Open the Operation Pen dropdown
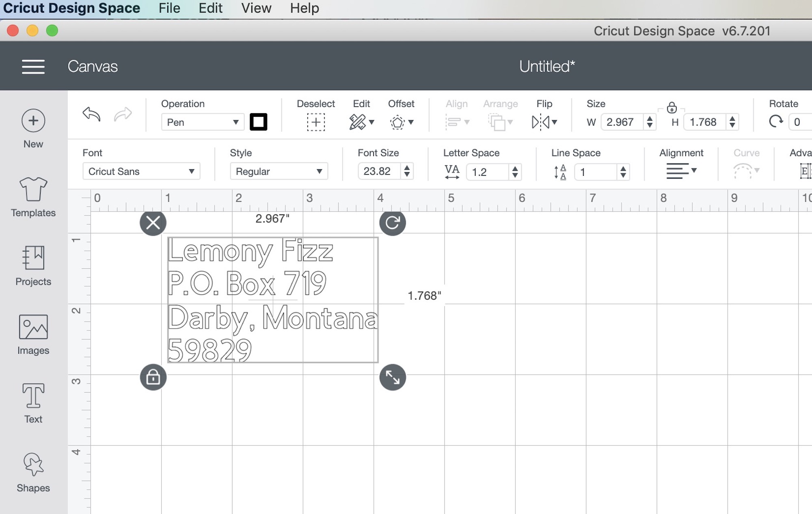The image size is (812, 514). tap(203, 122)
